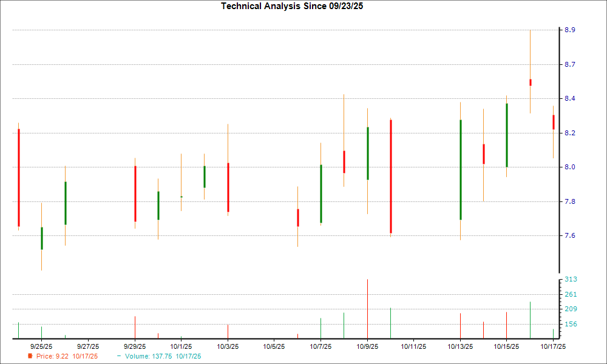607x364 pixels.
Task: Select the green candlestick above 10/9/25
Action: pos(367,153)
